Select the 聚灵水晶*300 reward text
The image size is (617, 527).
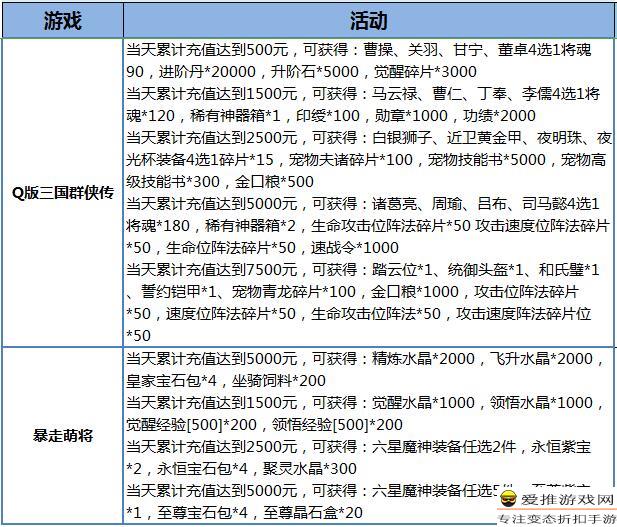(x=300, y=469)
